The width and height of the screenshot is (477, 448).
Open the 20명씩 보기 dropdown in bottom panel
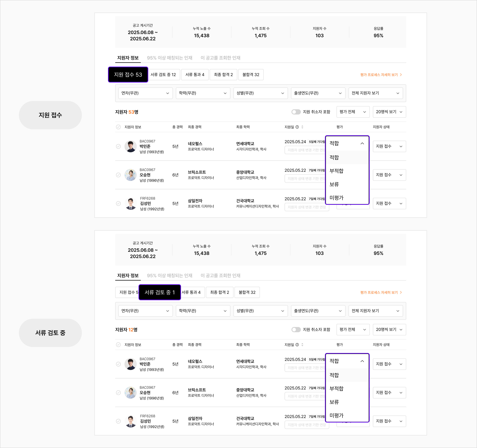click(389, 330)
